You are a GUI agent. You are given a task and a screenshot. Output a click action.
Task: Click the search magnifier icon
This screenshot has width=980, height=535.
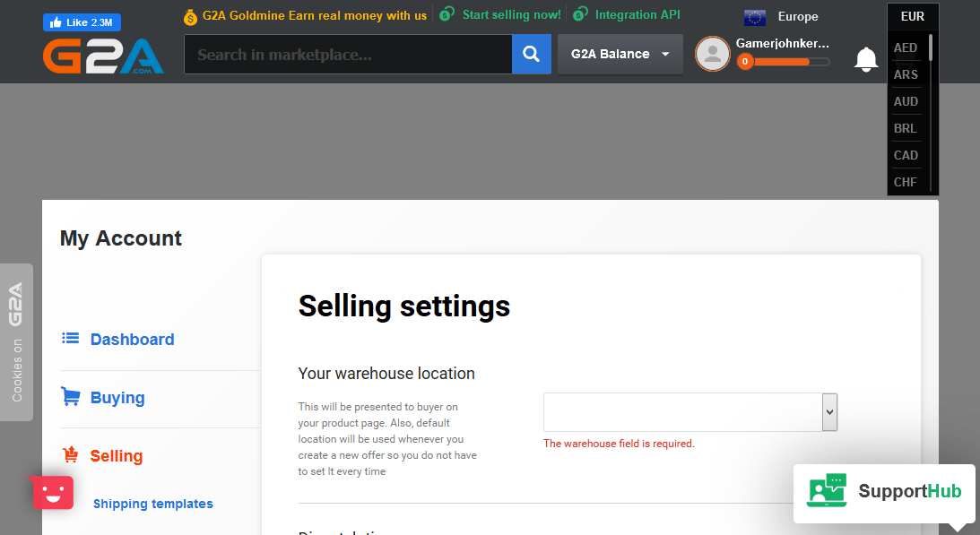[532, 54]
